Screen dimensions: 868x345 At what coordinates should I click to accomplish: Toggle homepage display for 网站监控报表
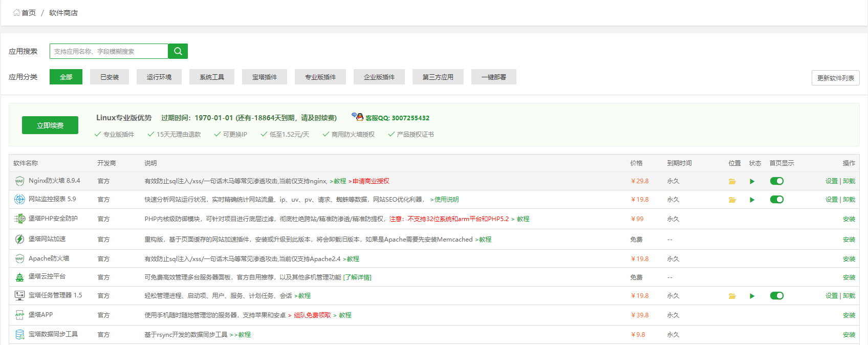coord(777,200)
